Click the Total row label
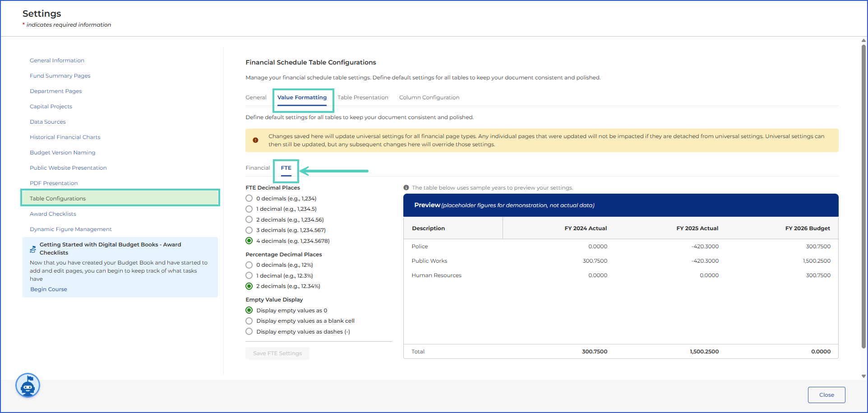This screenshot has height=413, width=868. click(x=418, y=352)
